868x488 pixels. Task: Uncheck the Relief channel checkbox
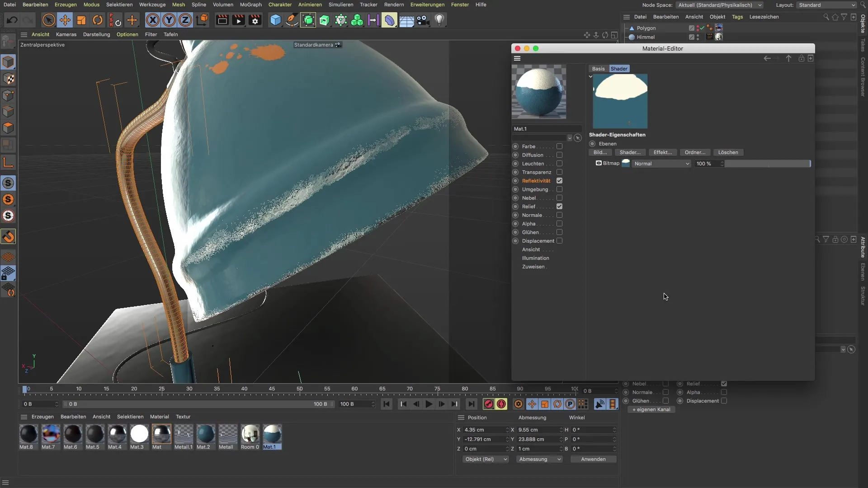coord(559,206)
